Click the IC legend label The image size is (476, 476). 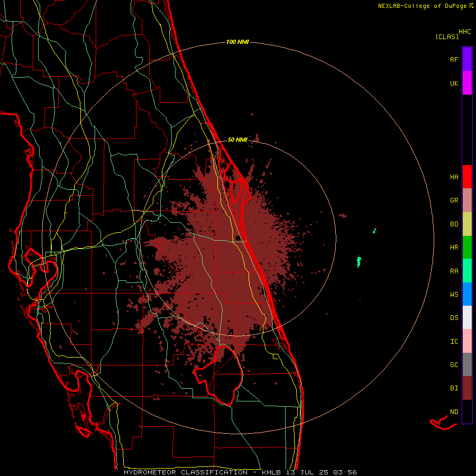(454, 342)
